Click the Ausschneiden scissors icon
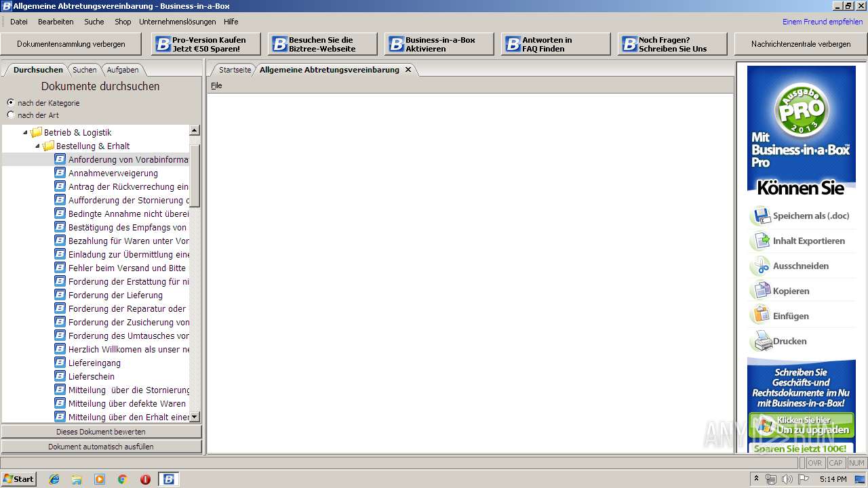 click(x=761, y=266)
